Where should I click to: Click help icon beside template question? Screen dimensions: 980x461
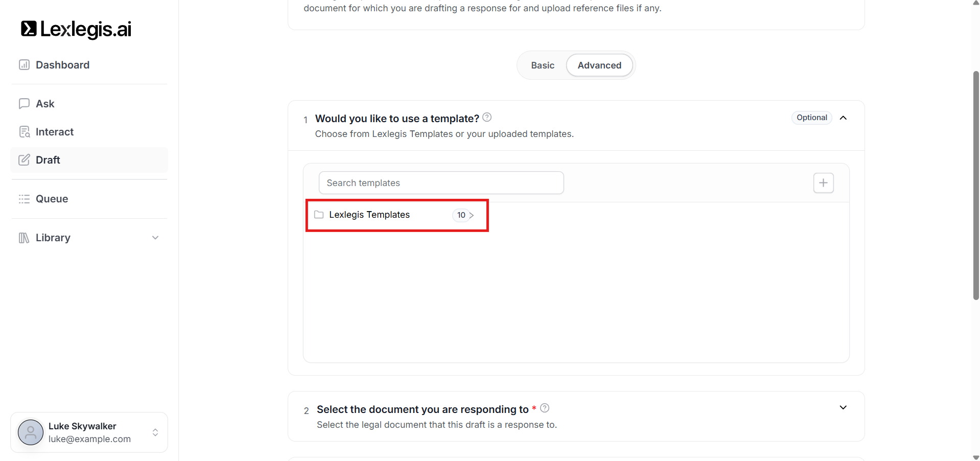(487, 118)
